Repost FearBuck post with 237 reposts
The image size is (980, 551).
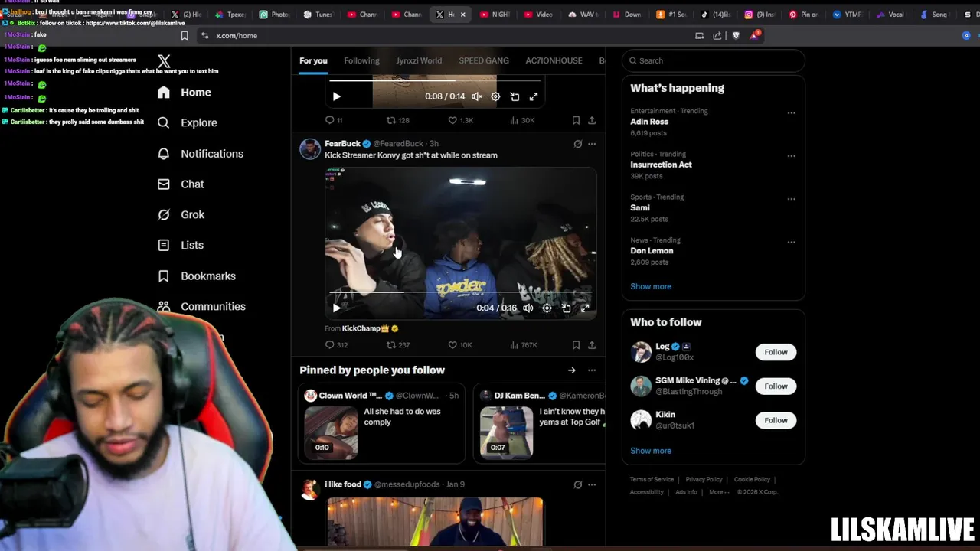pos(398,345)
